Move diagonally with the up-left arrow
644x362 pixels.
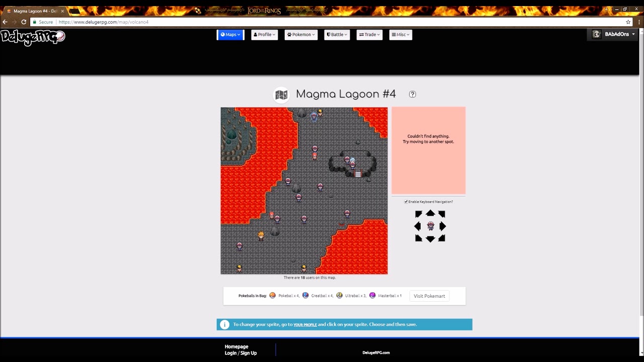(x=419, y=214)
